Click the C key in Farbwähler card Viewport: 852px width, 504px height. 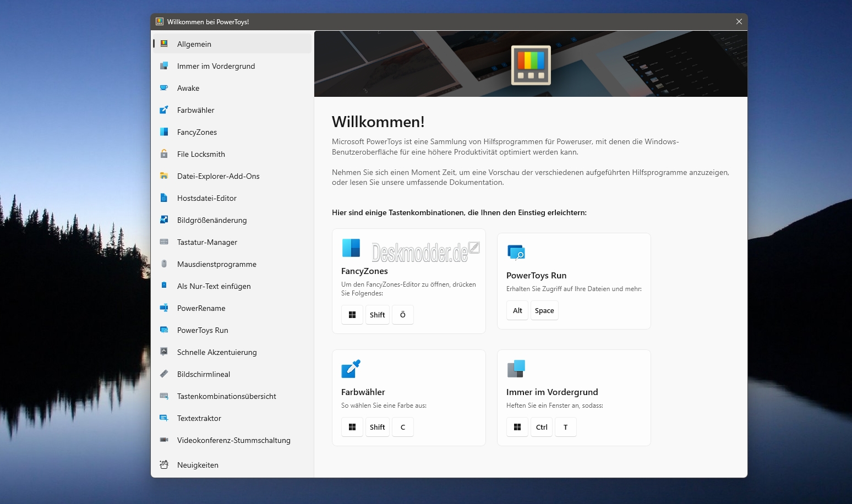[403, 427]
